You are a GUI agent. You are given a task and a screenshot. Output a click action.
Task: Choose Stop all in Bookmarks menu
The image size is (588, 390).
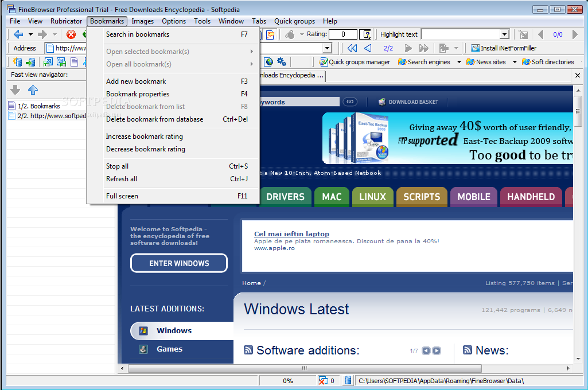(x=173, y=166)
